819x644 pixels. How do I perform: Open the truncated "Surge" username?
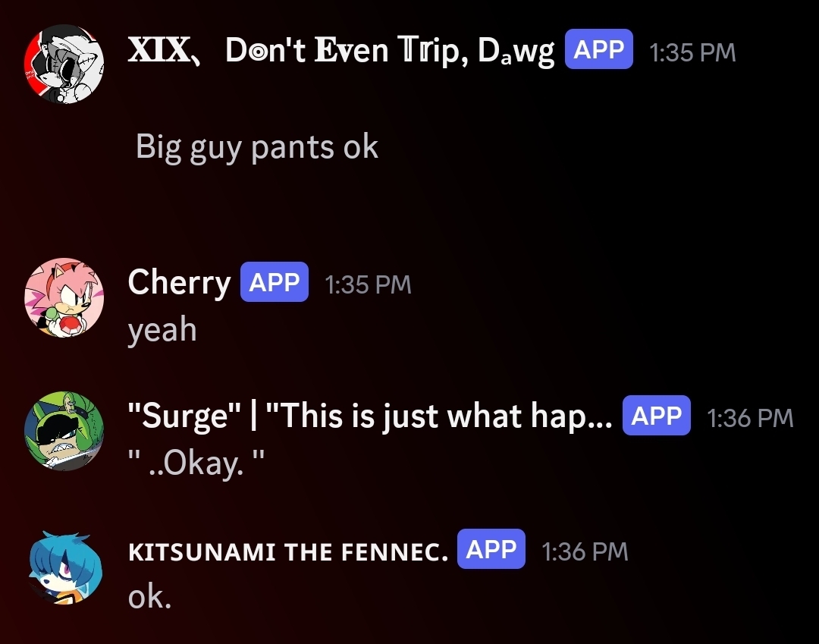(x=370, y=416)
